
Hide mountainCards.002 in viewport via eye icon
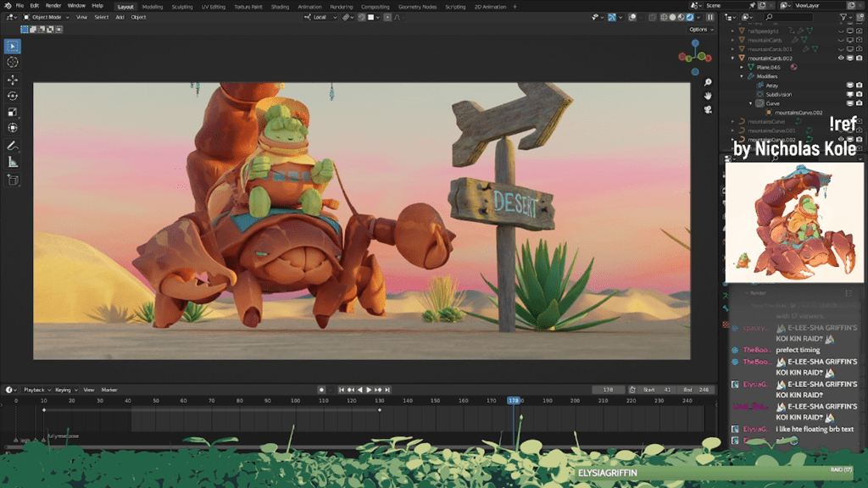coord(841,58)
